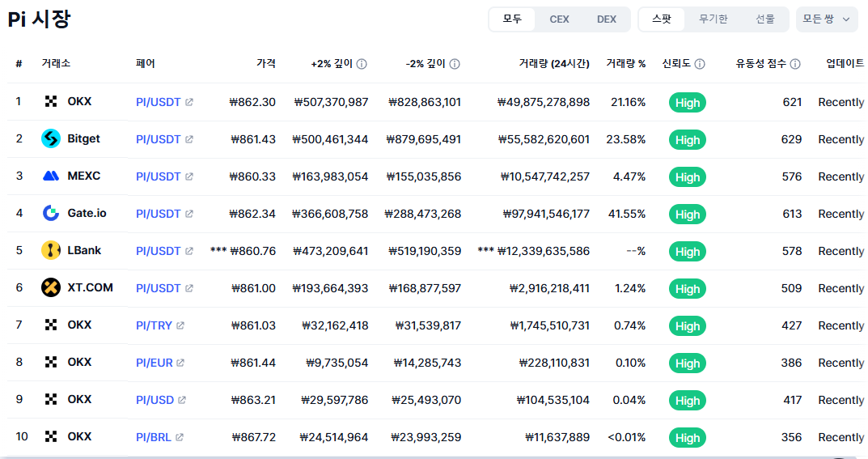Click the Bitget exchange logo
Image resolution: width=868 pixels, height=459 pixels.
pos(51,138)
